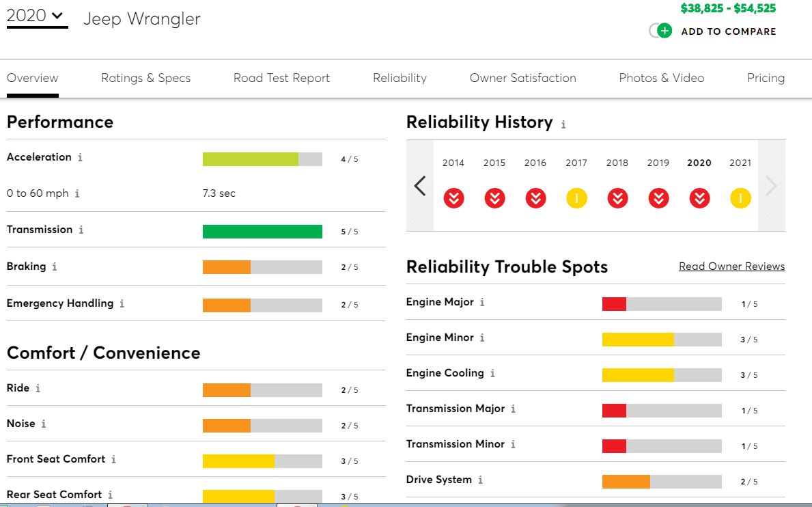Viewport: 812px width, 507px height.
Task: Click the 2015 reliability rating icon
Action: tap(494, 198)
